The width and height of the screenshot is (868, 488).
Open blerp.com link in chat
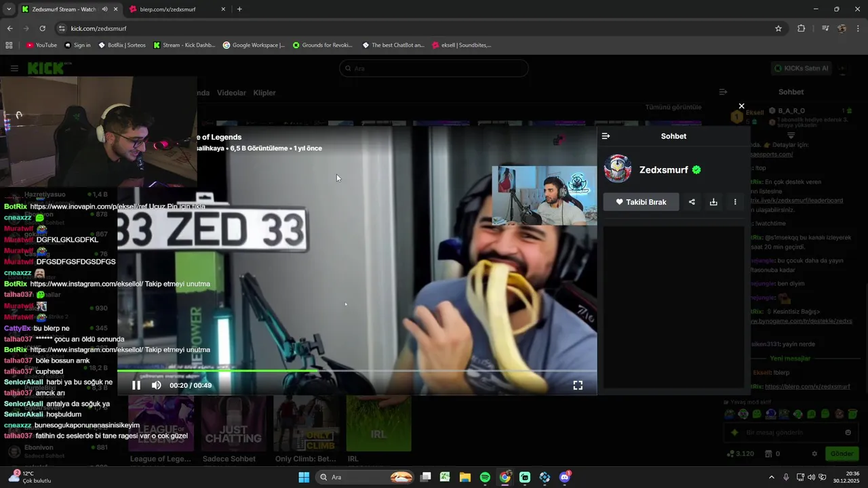point(807,386)
